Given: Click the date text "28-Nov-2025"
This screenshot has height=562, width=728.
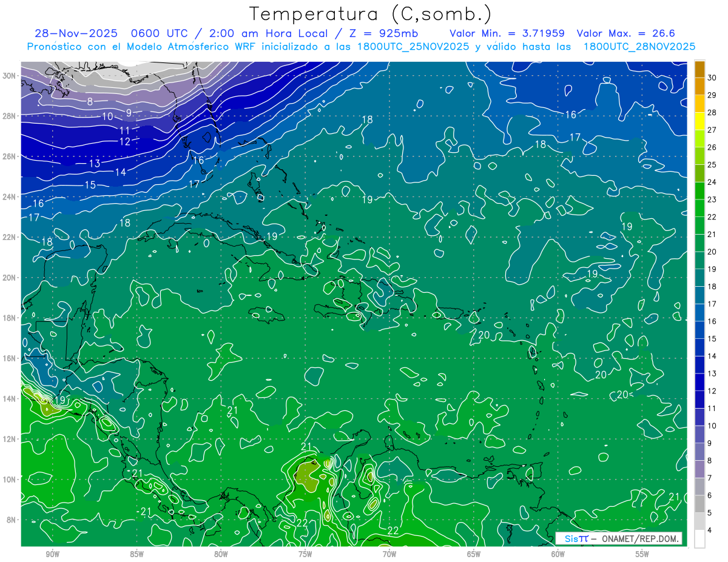Looking at the screenshot, I should point(76,33).
